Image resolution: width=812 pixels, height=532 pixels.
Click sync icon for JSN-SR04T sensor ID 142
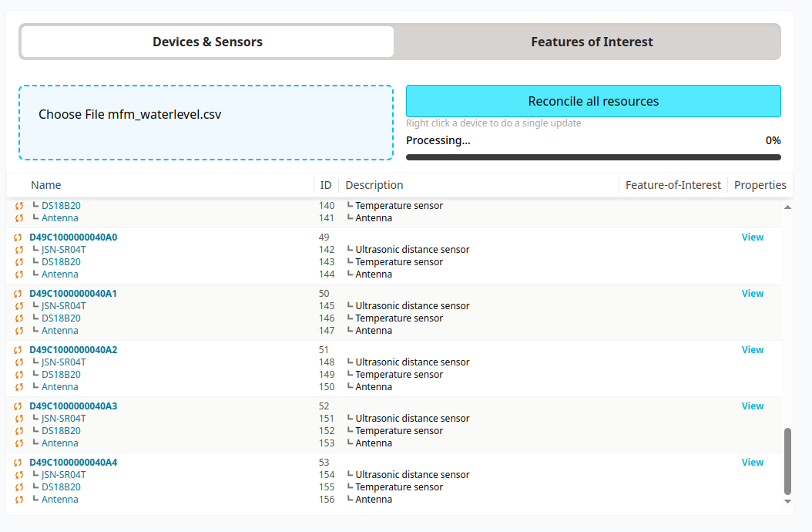pyautogui.click(x=18, y=250)
